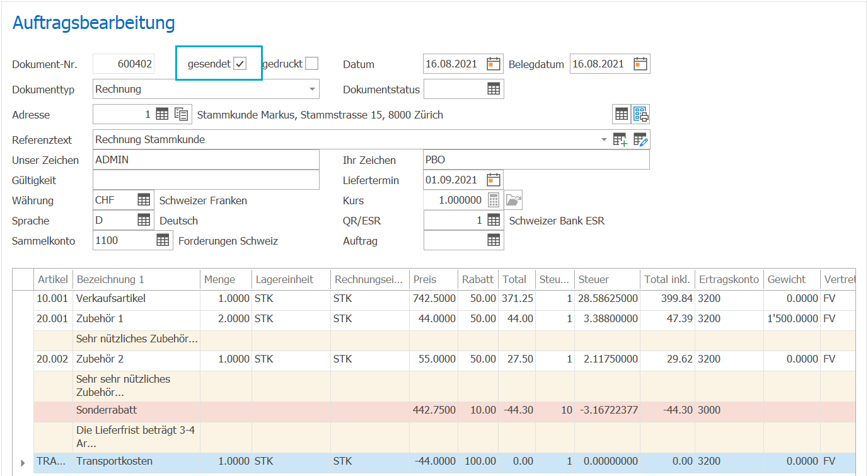This screenshot has width=868, height=476.
Task: Open the Datum calendar picker
Action: tap(494, 64)
